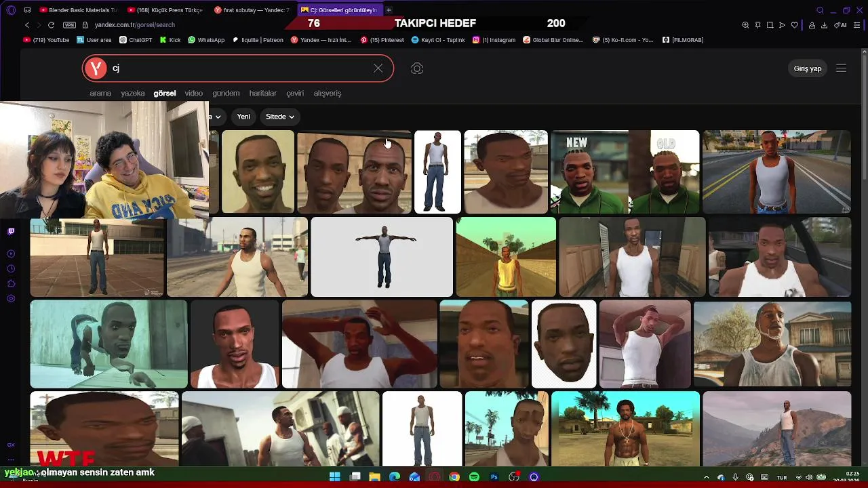Open the browser search icon in title bar
This screenshot has height=488, width=868.
pyautogui.click(x=820, y=10)
